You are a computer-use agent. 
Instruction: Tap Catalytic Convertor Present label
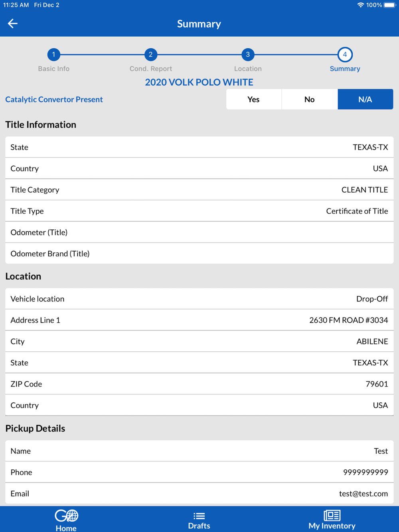(x=54, y=99)
